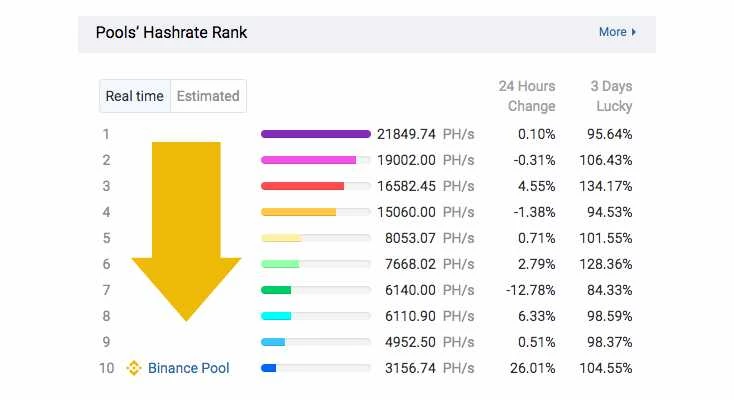
Task: Switch to the Estimated tab
Action: point(208,96)
